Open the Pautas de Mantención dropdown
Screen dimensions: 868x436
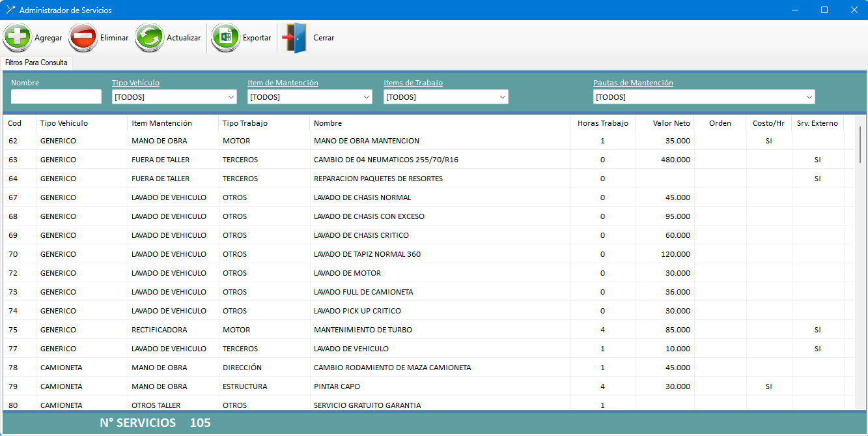click(x=704, y=97)
